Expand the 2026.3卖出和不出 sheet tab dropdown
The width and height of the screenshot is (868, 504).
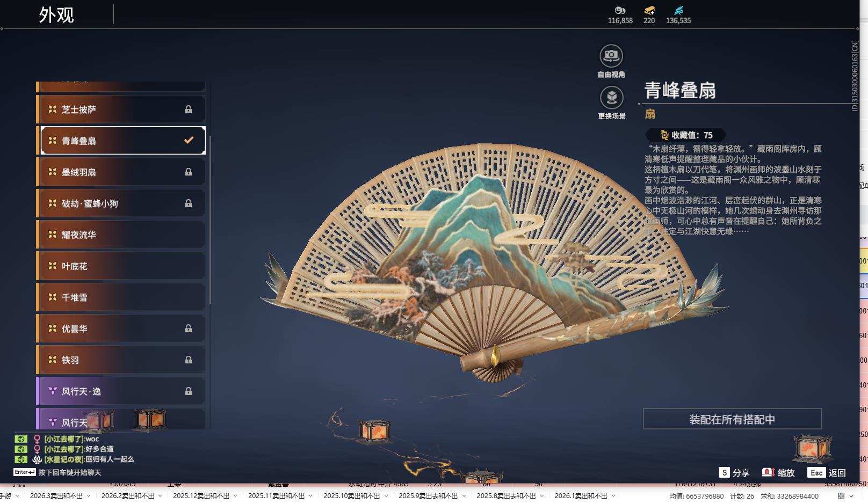89,495
